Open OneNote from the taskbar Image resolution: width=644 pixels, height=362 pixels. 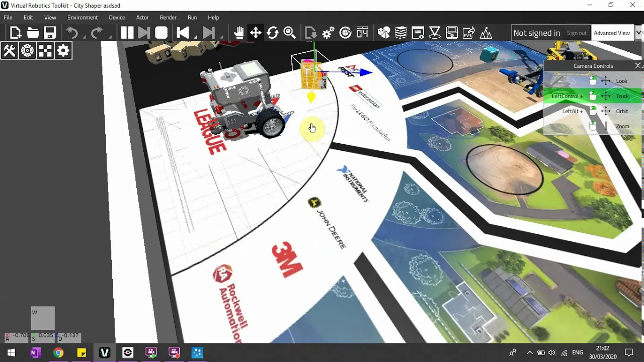click(35, 352)
